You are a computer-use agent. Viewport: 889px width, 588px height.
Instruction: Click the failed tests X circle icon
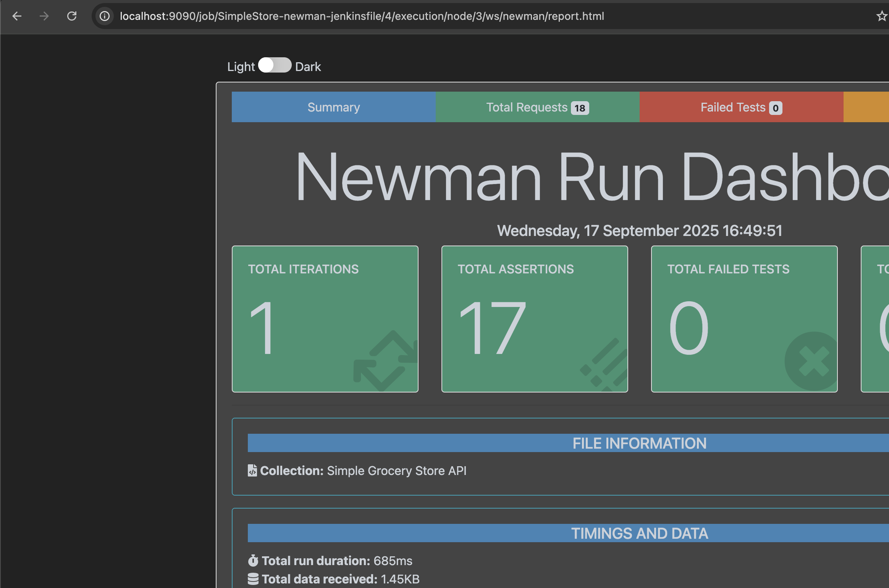(x=811, y=361)
